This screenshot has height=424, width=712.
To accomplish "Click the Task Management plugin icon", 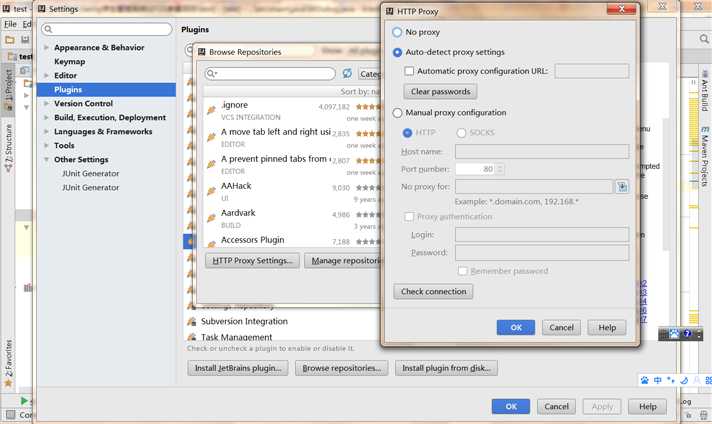I will click(x=192, y=337).
